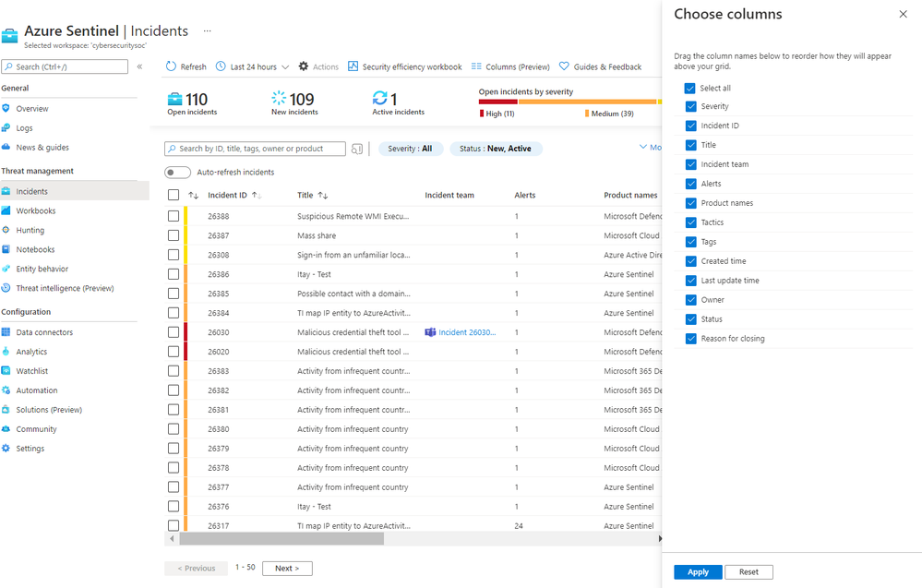
Task: Click the News & guides cloud icon
Action: click(6, 147)
